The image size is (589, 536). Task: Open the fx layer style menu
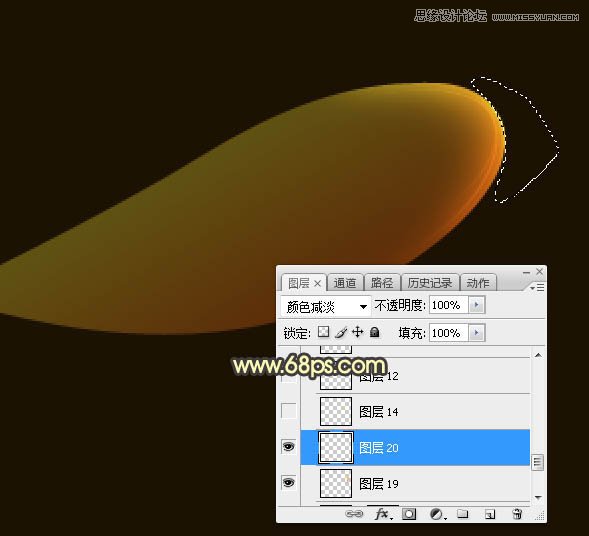pos(383,514)
